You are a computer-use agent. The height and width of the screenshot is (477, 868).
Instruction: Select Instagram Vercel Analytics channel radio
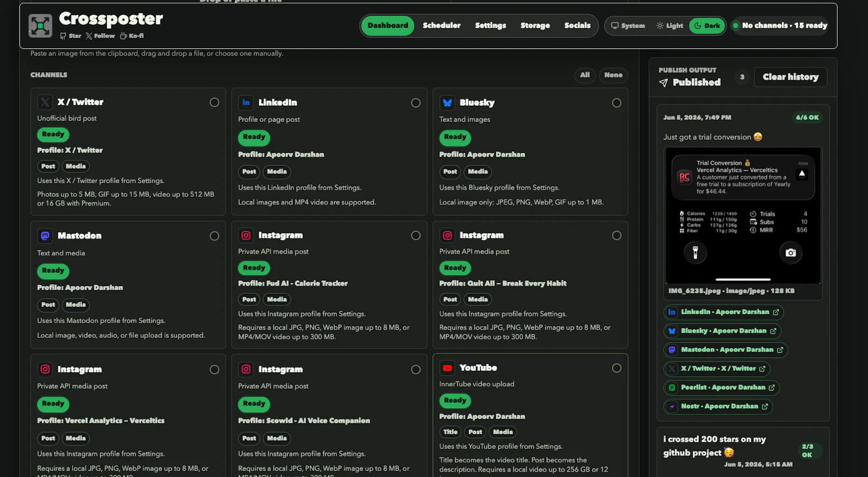pos(214,370)
